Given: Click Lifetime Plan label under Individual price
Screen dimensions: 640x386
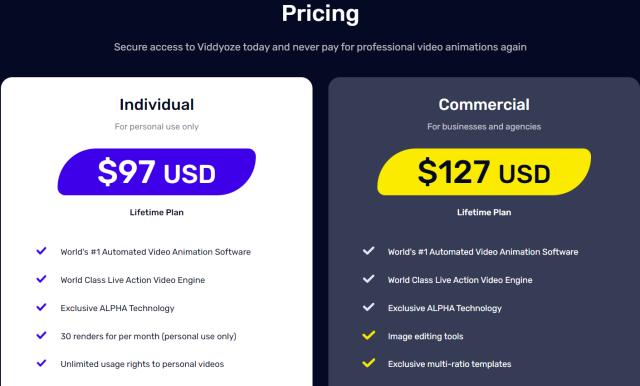Looking at the screenshot, I should coord(157,212).
